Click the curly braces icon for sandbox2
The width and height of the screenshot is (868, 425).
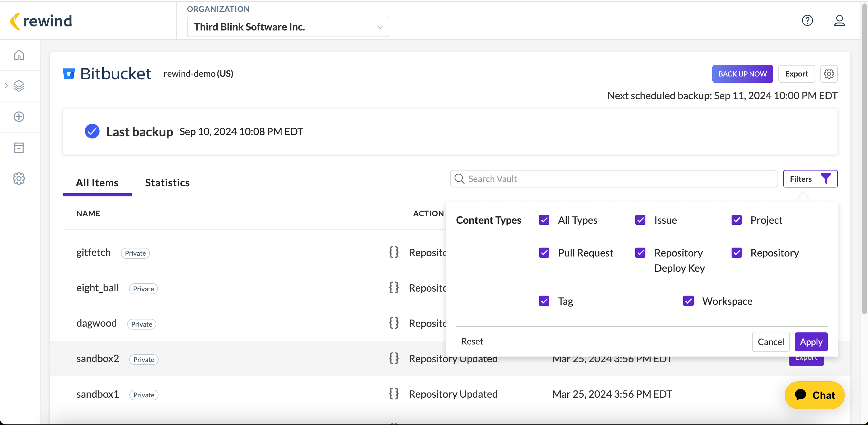coord(394,358)
